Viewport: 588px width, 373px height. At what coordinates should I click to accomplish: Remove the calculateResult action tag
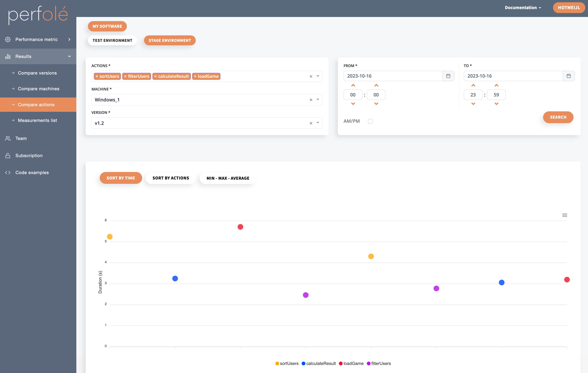[156, 76]
